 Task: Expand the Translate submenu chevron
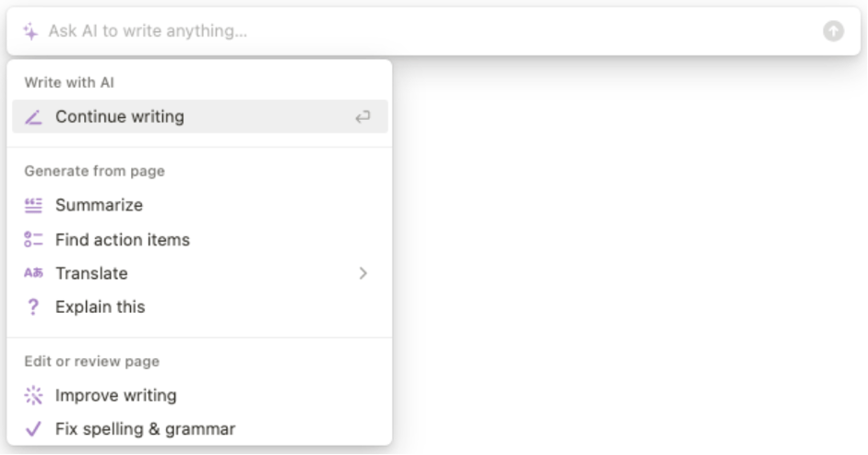click(x=363, y=273)
